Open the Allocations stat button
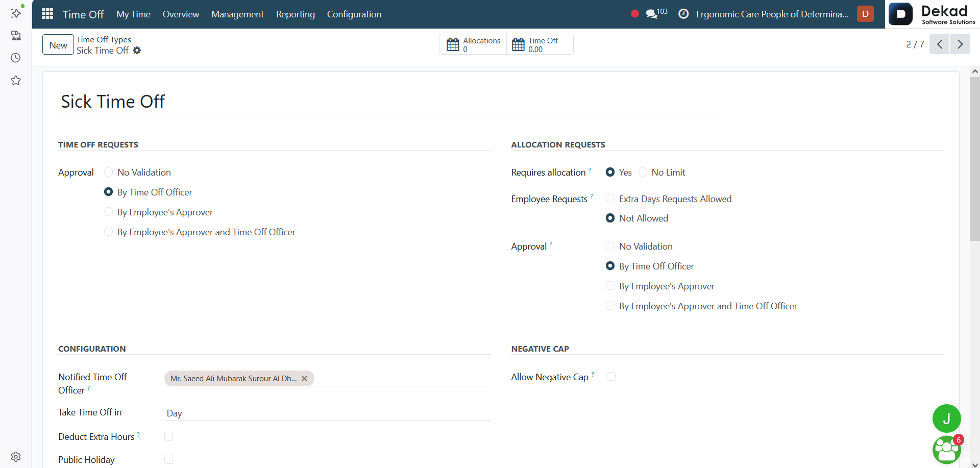Screen dimensions: 980x468 coord(473,44)
